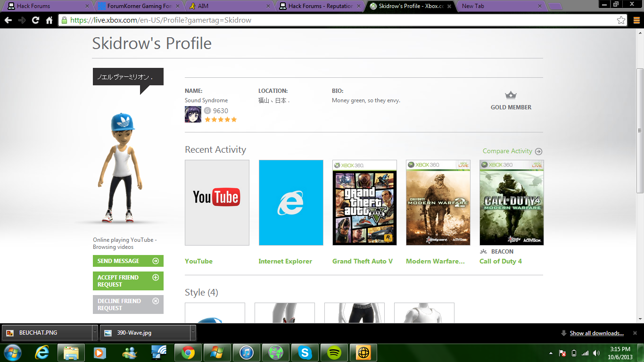The width and height of the screenshot is (644, 362).
Task: Open new tab button beside New Tab
Action: 555,6
